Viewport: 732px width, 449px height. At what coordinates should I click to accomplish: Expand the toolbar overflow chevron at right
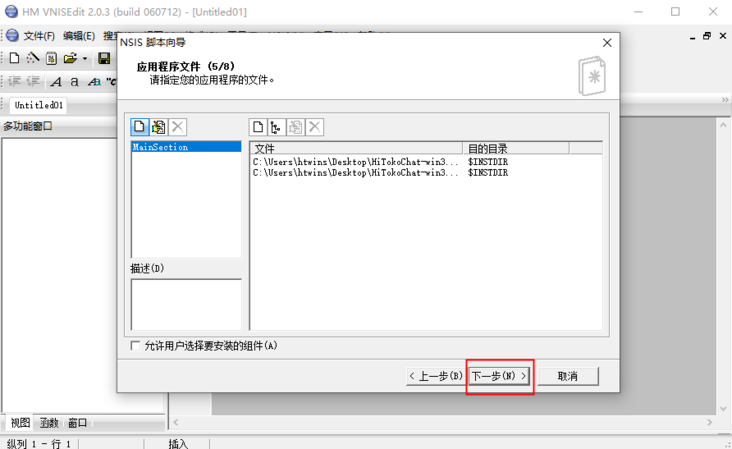coord(725,100)
